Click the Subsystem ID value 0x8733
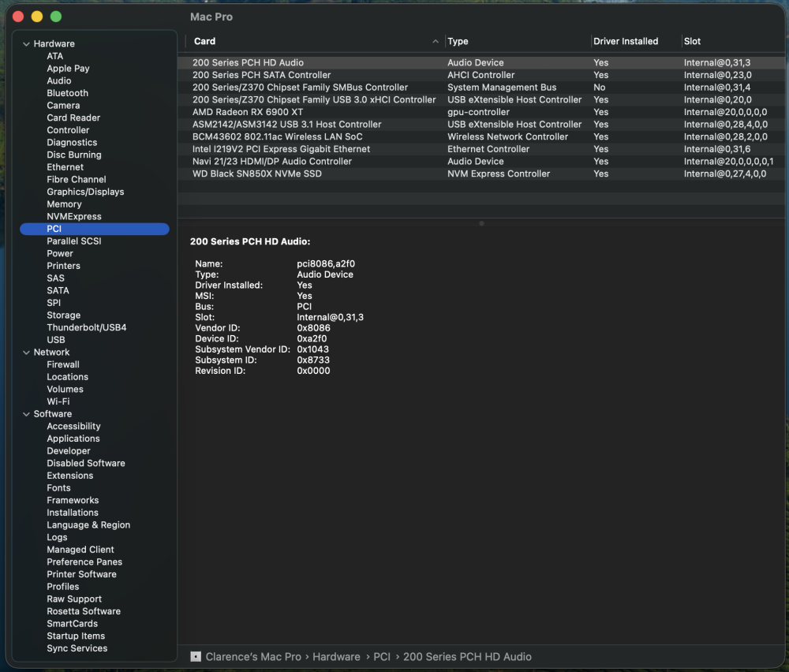The width and height of the screenshot is (789, 672). pos(313,360)
